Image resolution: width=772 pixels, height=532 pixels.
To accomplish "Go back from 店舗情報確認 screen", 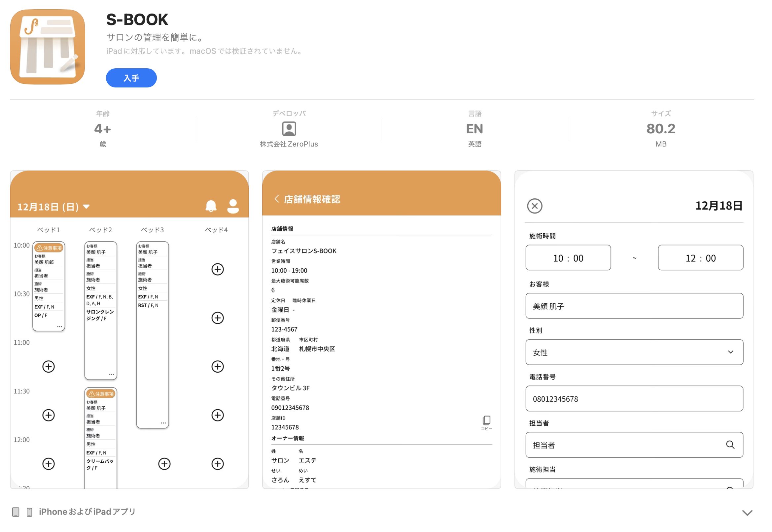I will (x=276, y=199).
